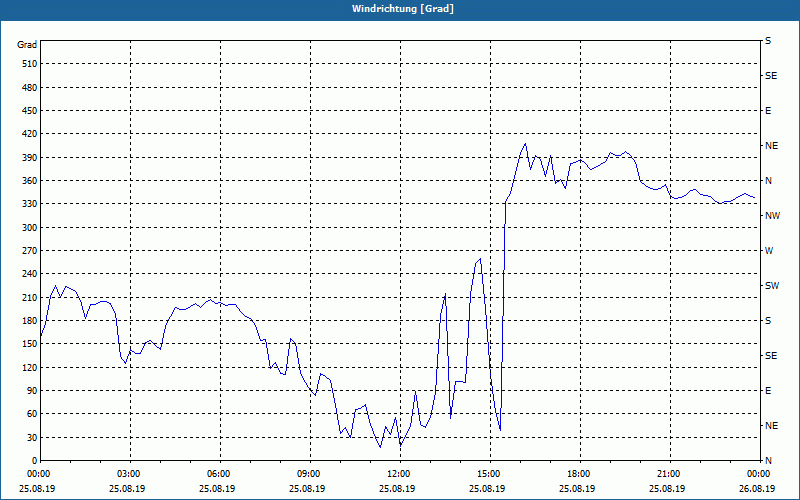Click the N compass label at 360 gridline

pos(768,181)
